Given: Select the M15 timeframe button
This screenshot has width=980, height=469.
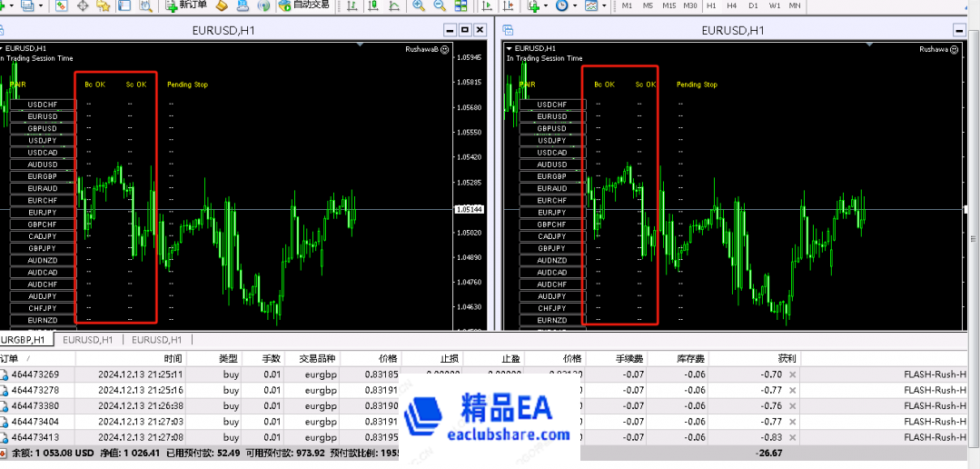Looking at the screenshot, I should 668,5.
